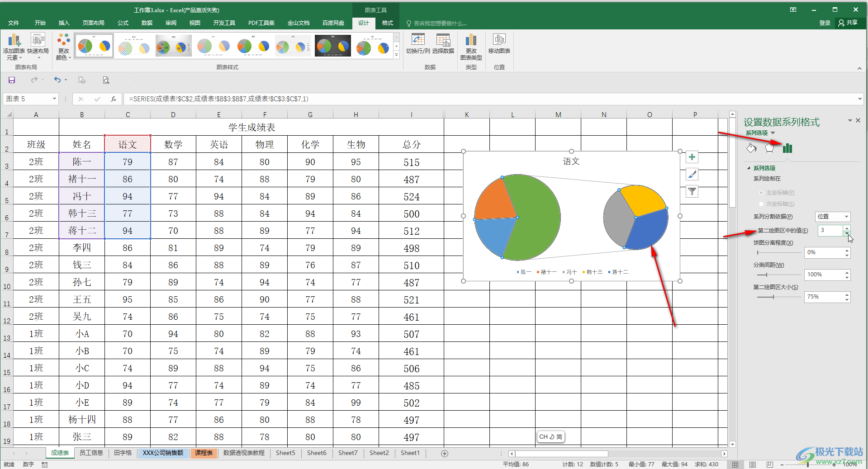Click the Undo arrow

pyautogui.click(x=57, y=80)
